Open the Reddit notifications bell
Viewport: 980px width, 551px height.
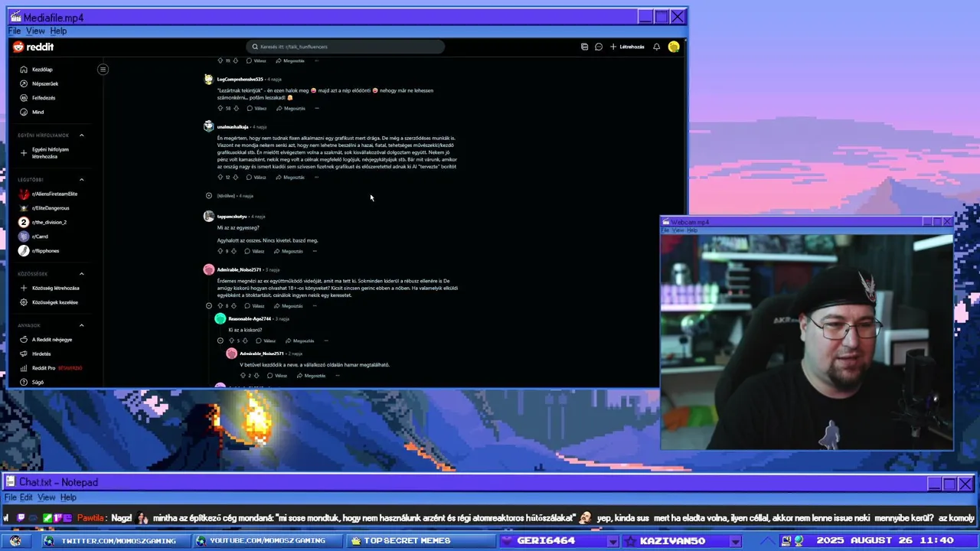pos(656,47)
